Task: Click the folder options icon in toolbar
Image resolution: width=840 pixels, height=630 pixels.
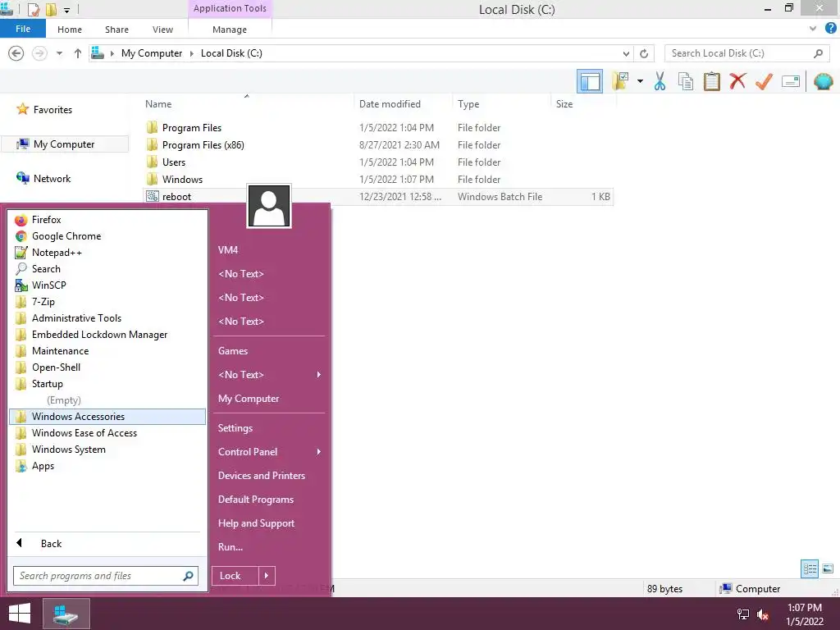Action: coord(620,81)
